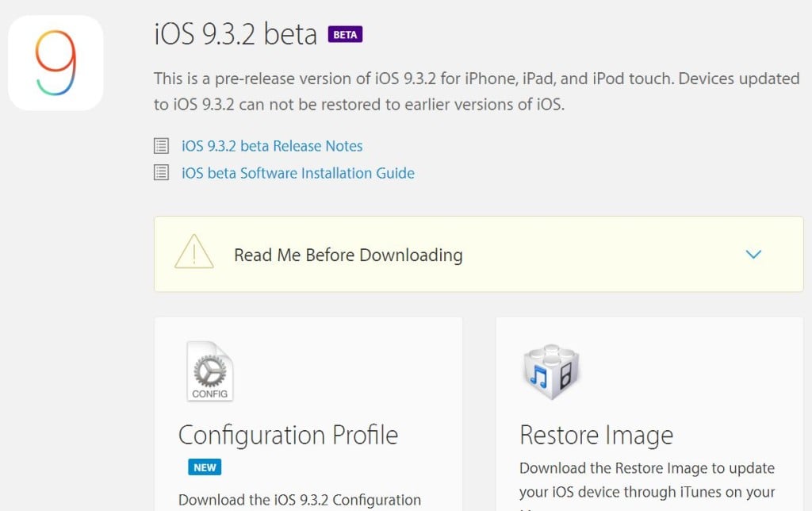812x511 pixels.
Task: Click the Read Me Before Downloading text
Action: 347,255
